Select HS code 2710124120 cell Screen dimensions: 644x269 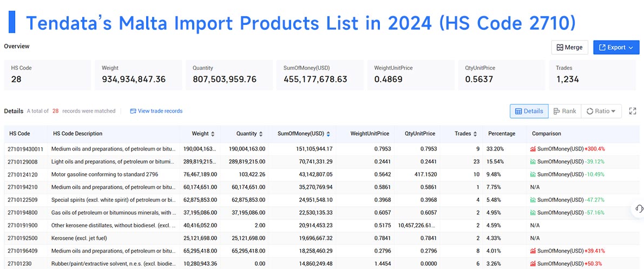(23, 174)
